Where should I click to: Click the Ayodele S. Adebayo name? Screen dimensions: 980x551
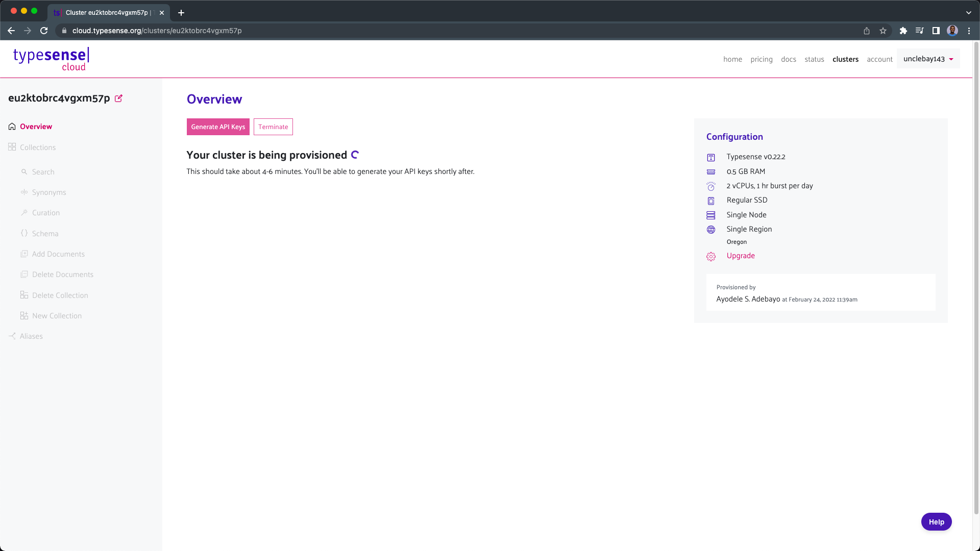click(748, 299)
